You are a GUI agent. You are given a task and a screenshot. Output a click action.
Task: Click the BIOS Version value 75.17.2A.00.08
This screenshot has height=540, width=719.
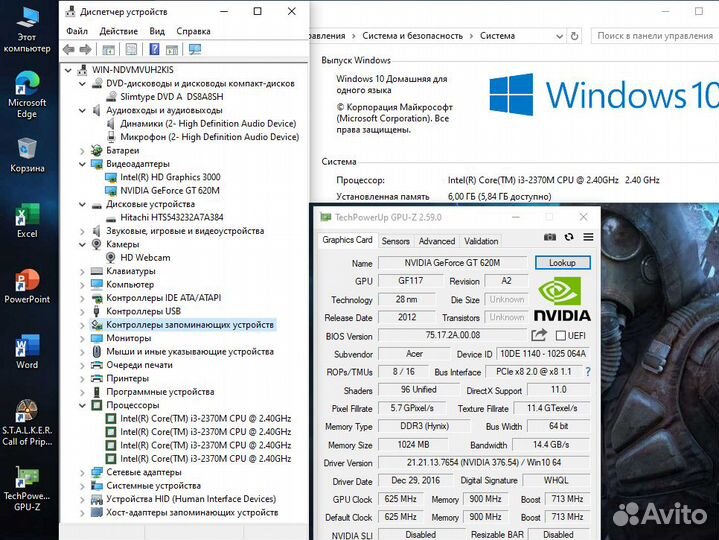click(x=453, y=335)
